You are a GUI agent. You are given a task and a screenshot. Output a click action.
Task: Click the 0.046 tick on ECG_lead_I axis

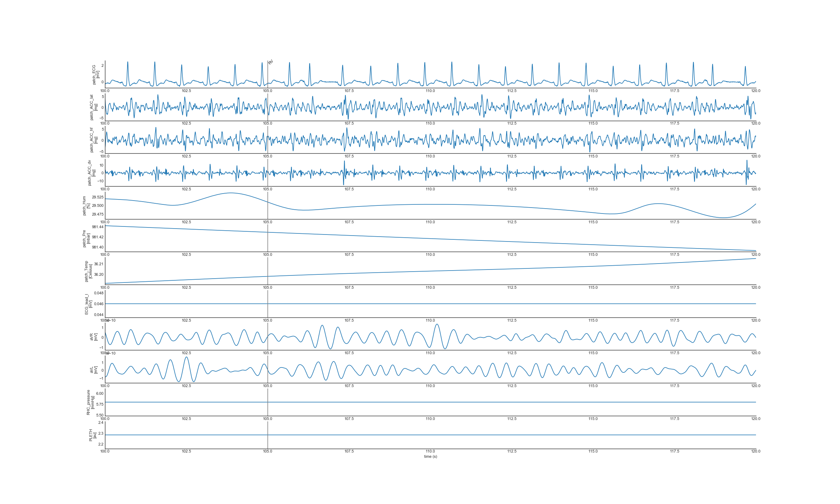[99, 304]
